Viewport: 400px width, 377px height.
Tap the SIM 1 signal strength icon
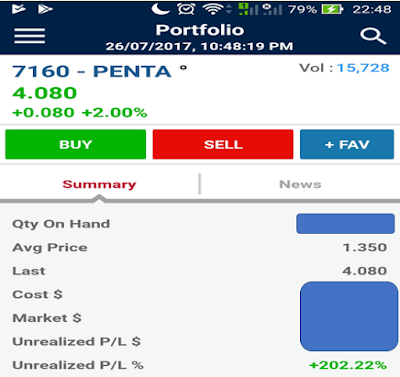pyautogui.click(x=248, y=9)
